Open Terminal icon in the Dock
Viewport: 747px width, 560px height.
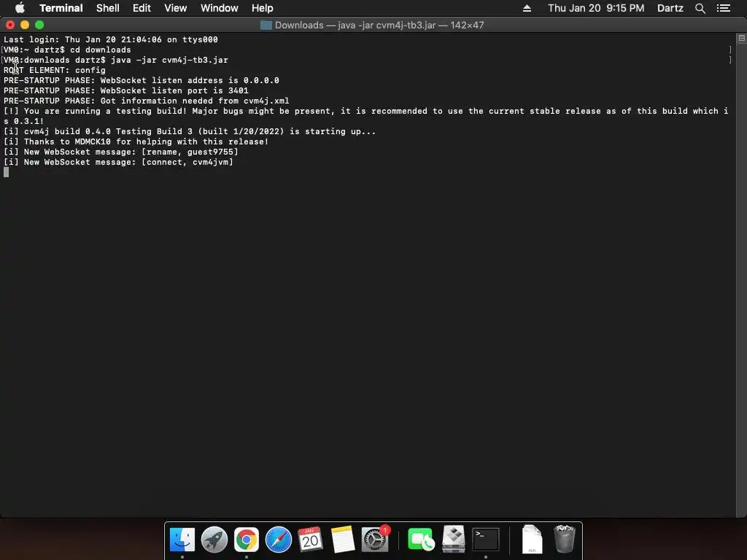(x=485, y=540)
